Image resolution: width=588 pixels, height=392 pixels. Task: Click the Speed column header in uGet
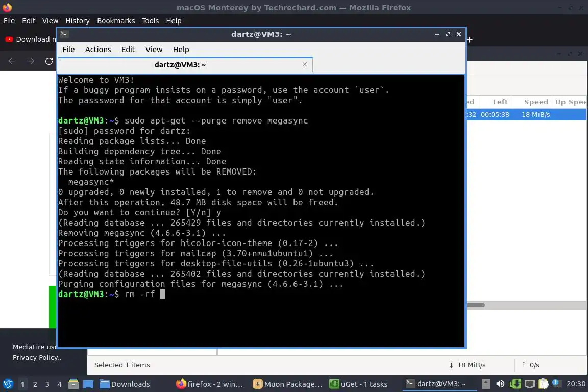pos(532,102)
